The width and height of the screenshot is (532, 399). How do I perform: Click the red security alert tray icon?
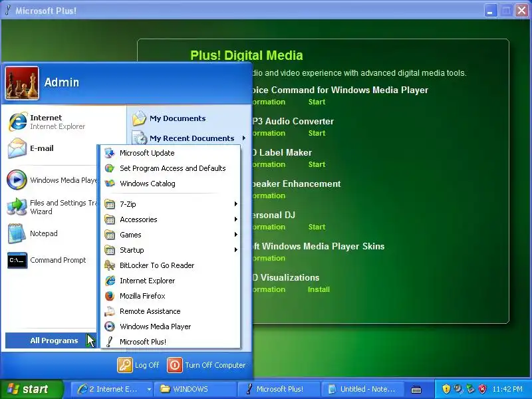pyautogui.click(x=482, y=389)
